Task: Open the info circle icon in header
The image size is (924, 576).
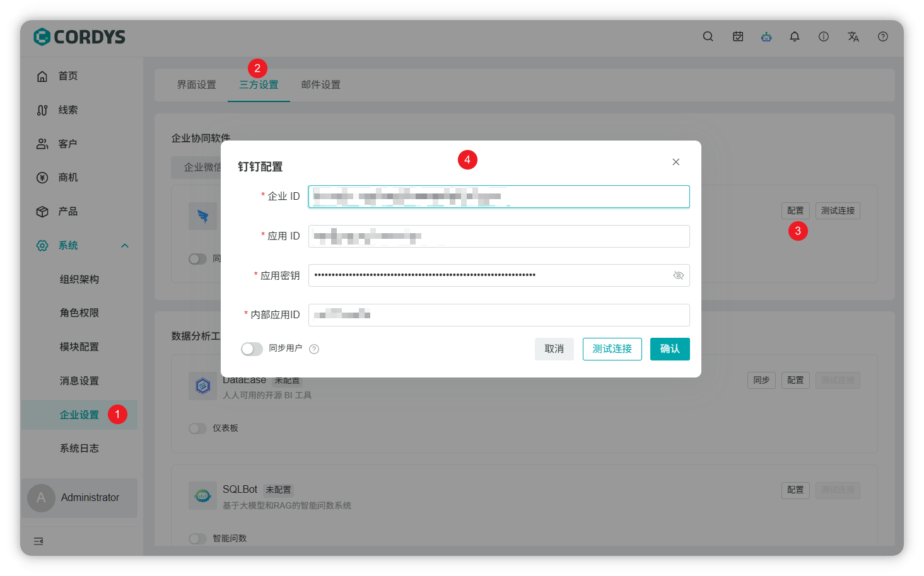Action: [x=824, y=37]
